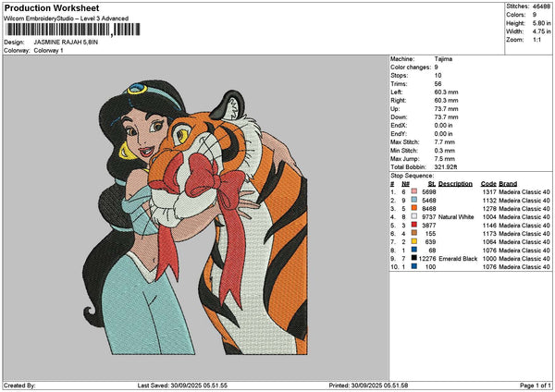Click the Up value '73.7 mm'
Viewport: 555px width, 392px height.
point(446,109)
